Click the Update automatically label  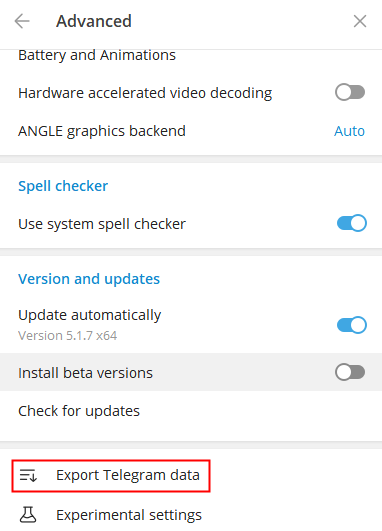coord(89,315)
